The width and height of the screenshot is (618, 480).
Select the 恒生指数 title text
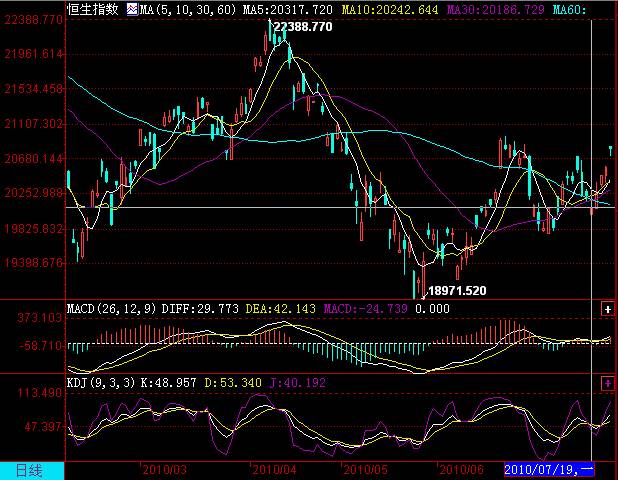[93, 9]
